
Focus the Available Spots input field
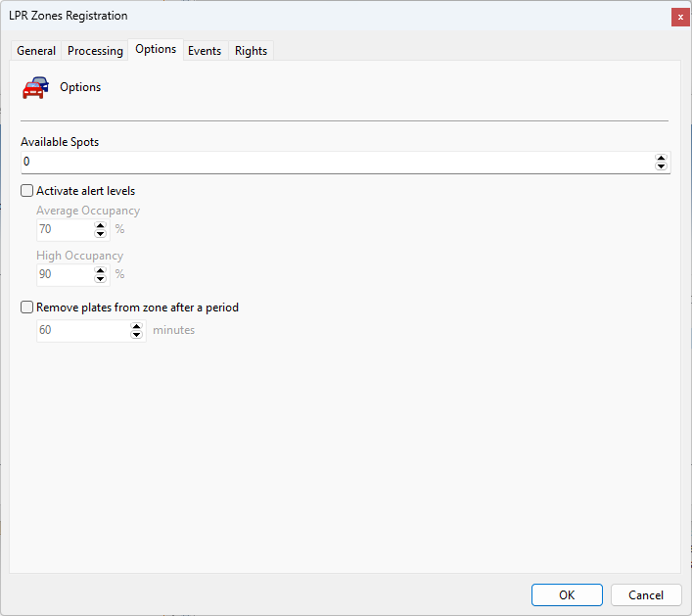tap(338, 163)
